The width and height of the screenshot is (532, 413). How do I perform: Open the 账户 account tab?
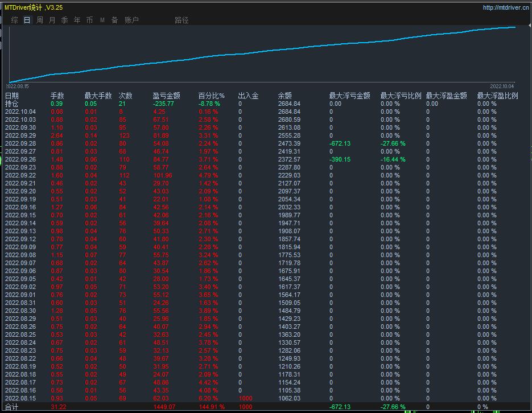click(x=131, y=20)
